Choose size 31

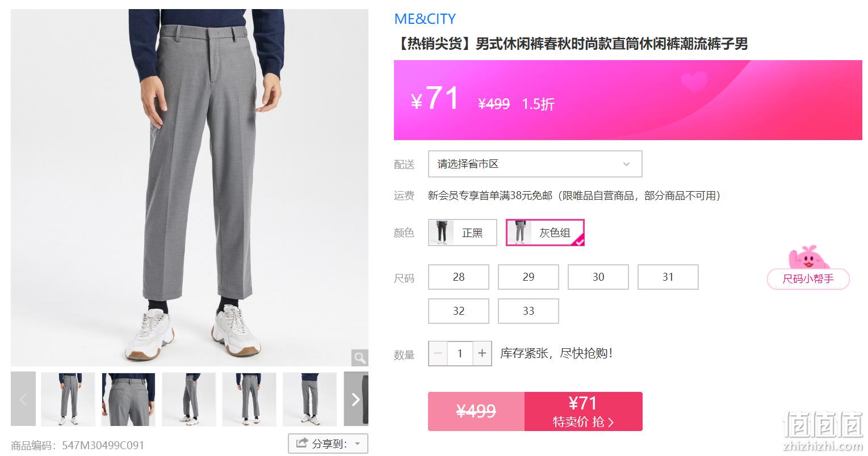668,277
